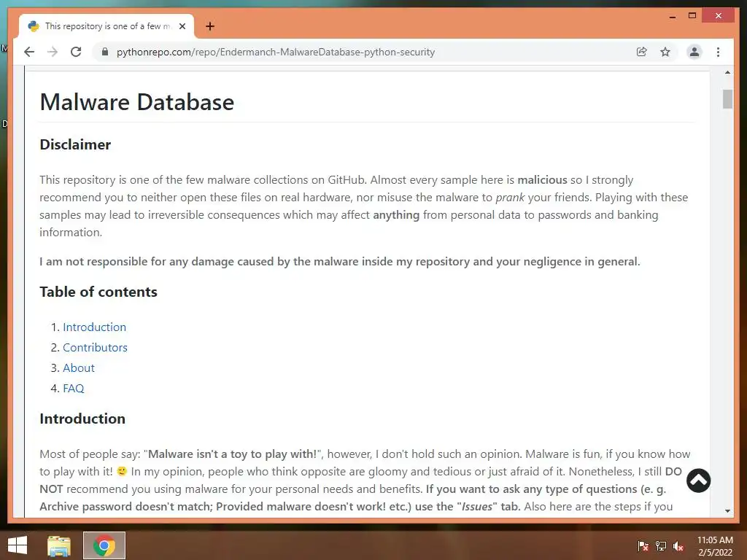Minimize the Chrome window
The image size is (747, 560).
pyautogui.click(x=672, y=16)
